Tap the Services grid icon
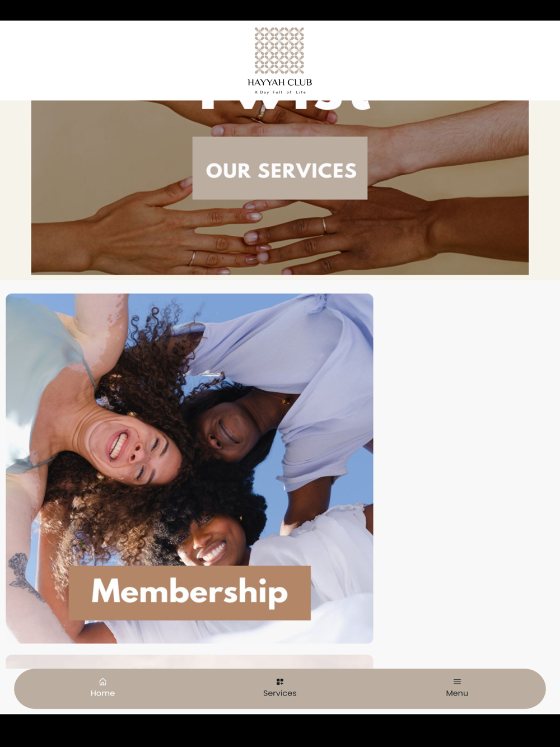 (280, 681)
